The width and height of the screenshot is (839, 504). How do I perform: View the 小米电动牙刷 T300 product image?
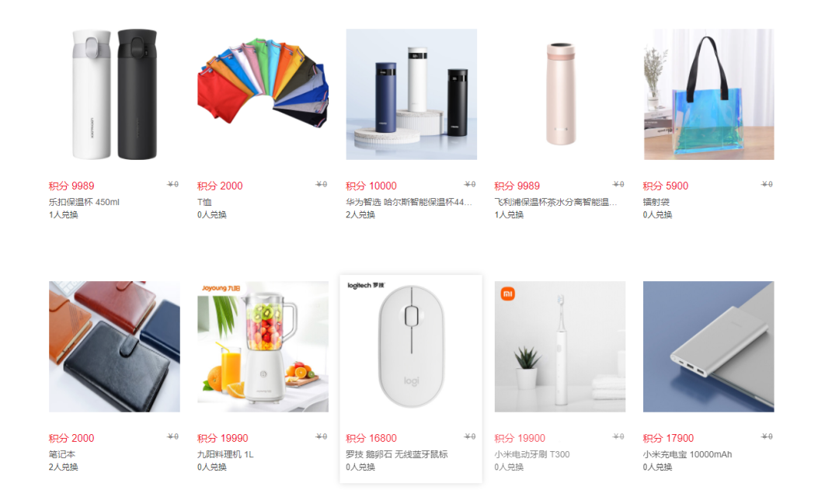click(x=559, y=346)
